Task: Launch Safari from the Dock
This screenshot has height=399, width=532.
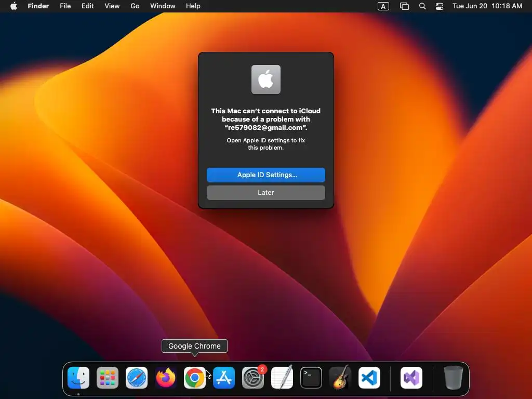Action: [137, 378]
